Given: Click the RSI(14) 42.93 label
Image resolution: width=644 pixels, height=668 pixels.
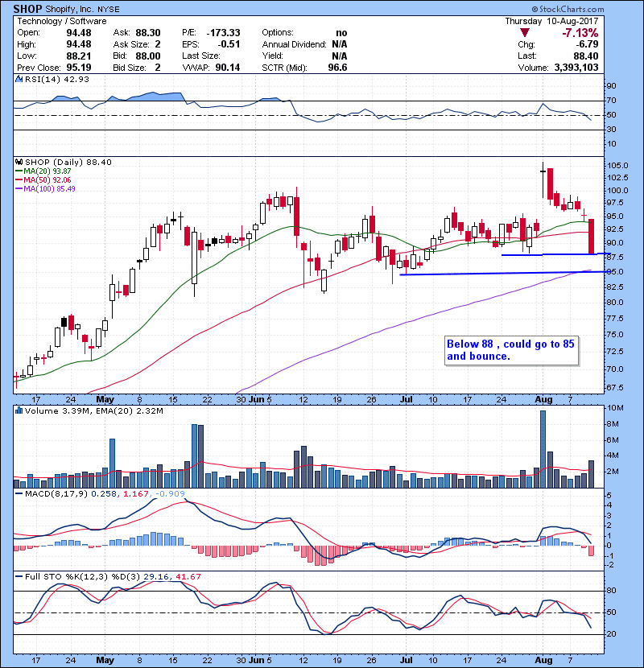Looking at the screenshot, I should [x=57, y=79].
